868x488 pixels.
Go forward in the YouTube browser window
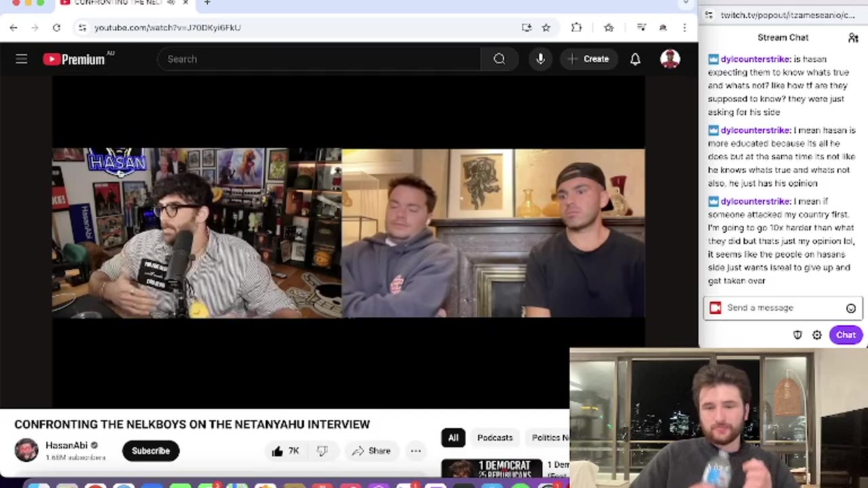tap(35, 28)
